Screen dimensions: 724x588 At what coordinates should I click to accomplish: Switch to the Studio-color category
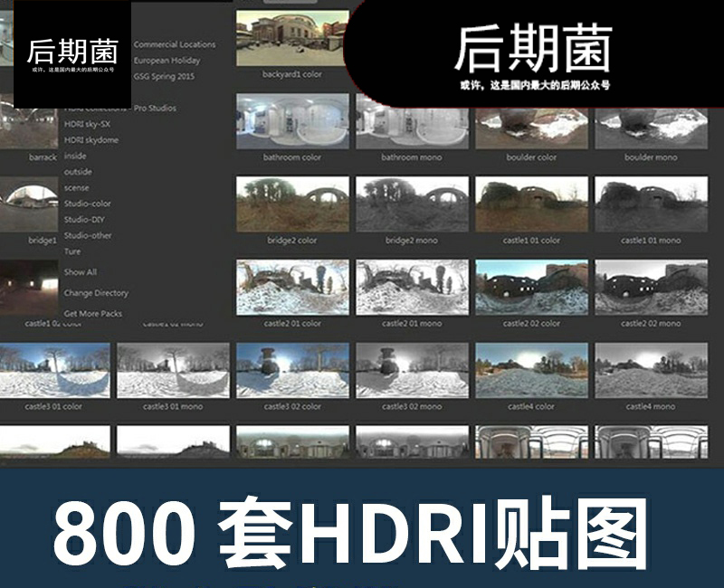pos(88,204)
